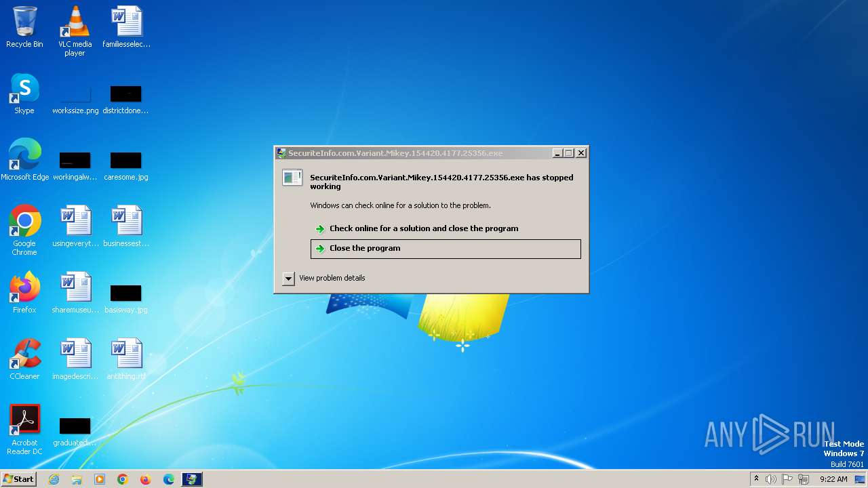Select the usingeveryt Word document
Viewport: 868px width, 488px height.
pyautogui.click(x=75, y=226)
